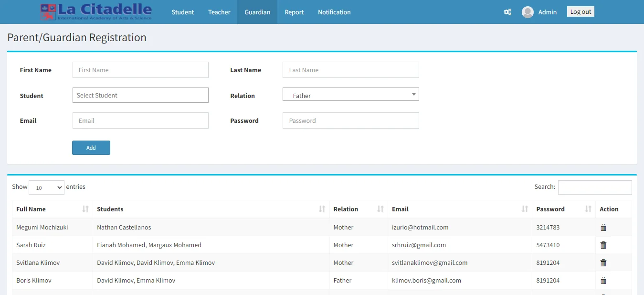Click the La Citadelle logo
644x295 pixels.
(96, 12)
